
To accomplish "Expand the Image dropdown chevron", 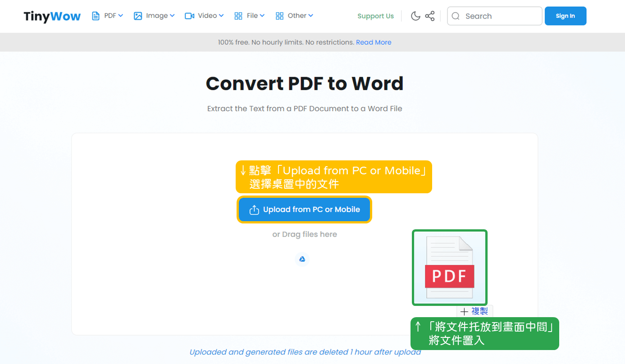I will coord(172,16).
